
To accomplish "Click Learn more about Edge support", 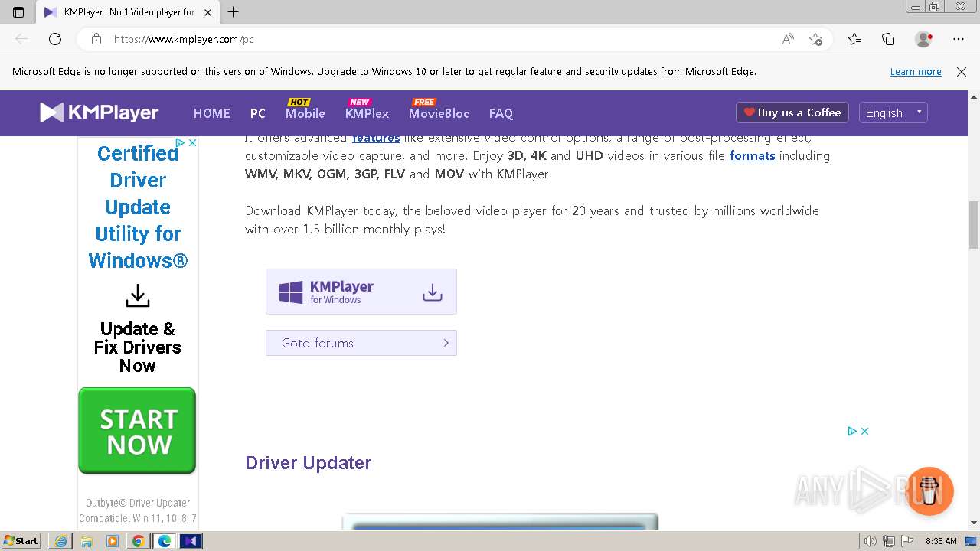I will click(x=916, y=71).
